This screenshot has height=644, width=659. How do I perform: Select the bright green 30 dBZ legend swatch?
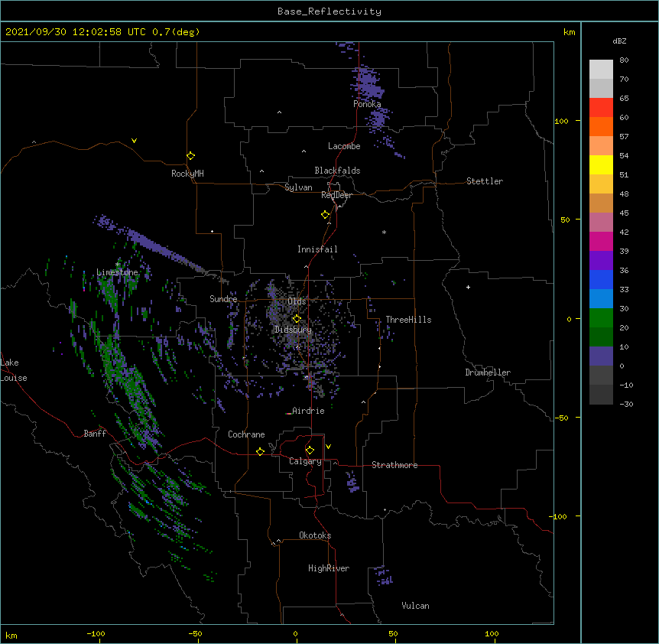point(601,318)
